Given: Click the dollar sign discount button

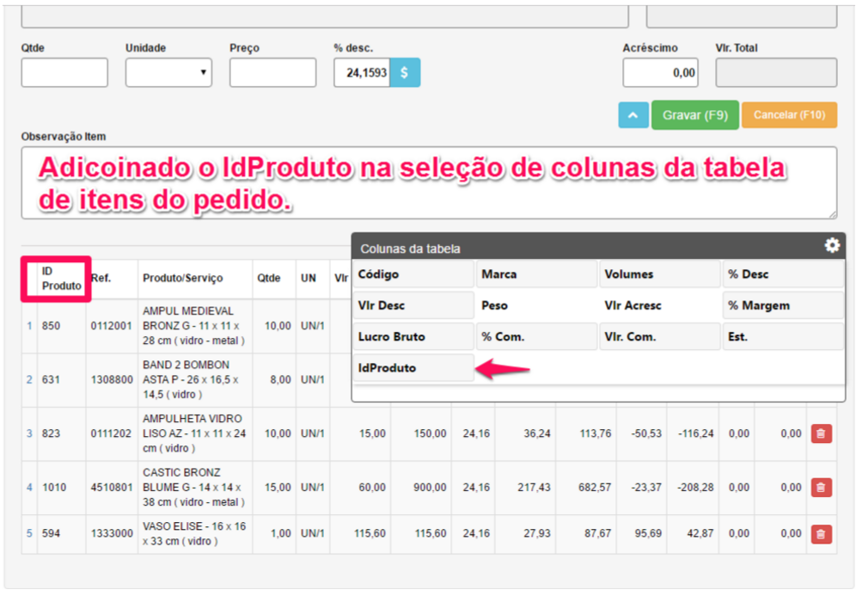Looking at the screenshot, I should pyautogui.click(x=405, y=73).
